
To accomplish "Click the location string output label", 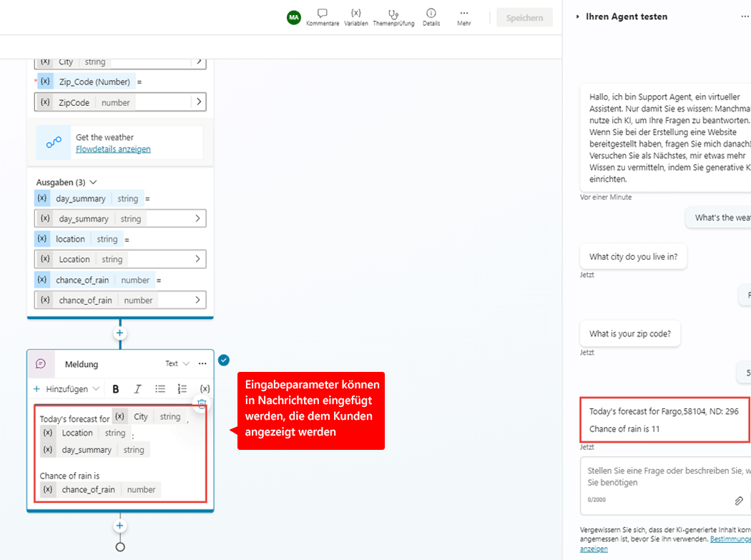I will tap(79, 239).
